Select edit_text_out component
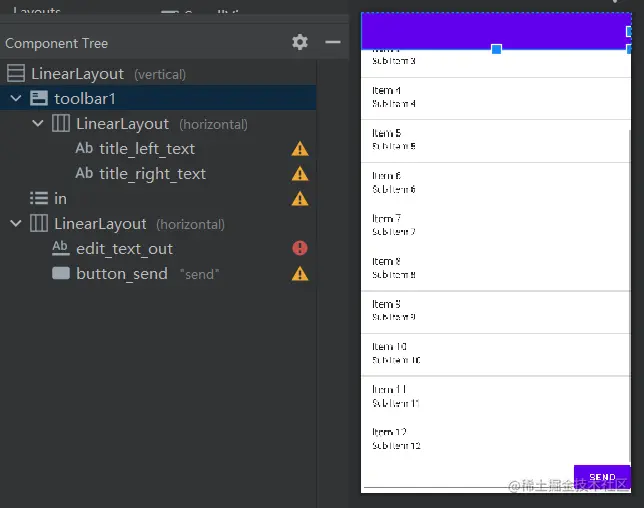The width and height of the screenshot is (644, 508). click(x=124, y=249)
